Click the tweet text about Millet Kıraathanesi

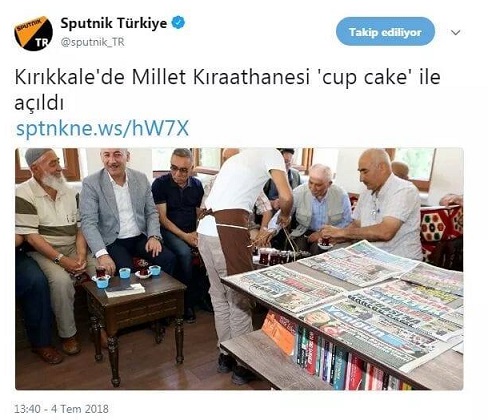coord(227,90)
